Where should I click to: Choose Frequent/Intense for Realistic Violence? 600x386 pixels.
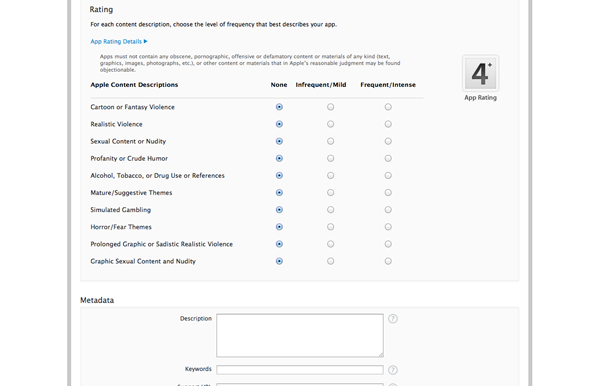click(x=388, y=124)
